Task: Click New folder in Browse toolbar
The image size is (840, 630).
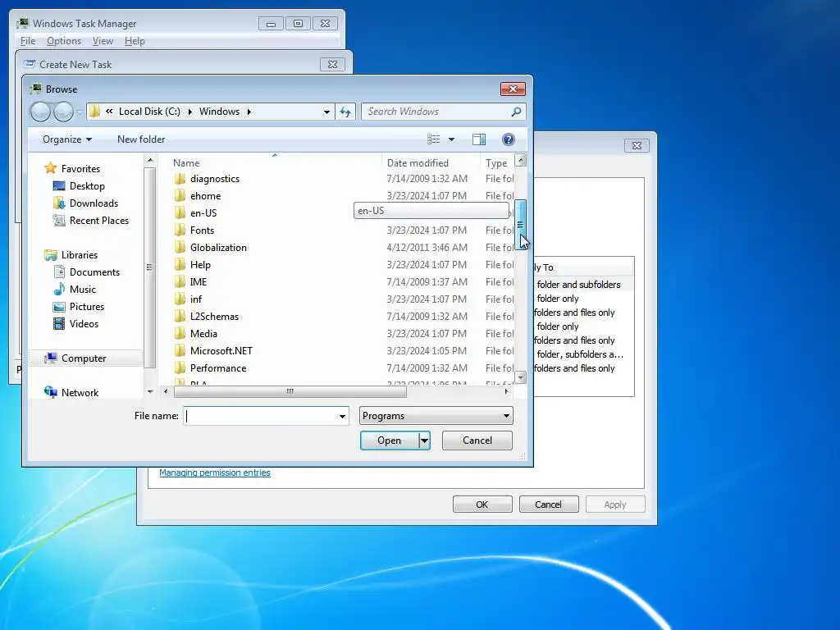Action: coord(141,139)
